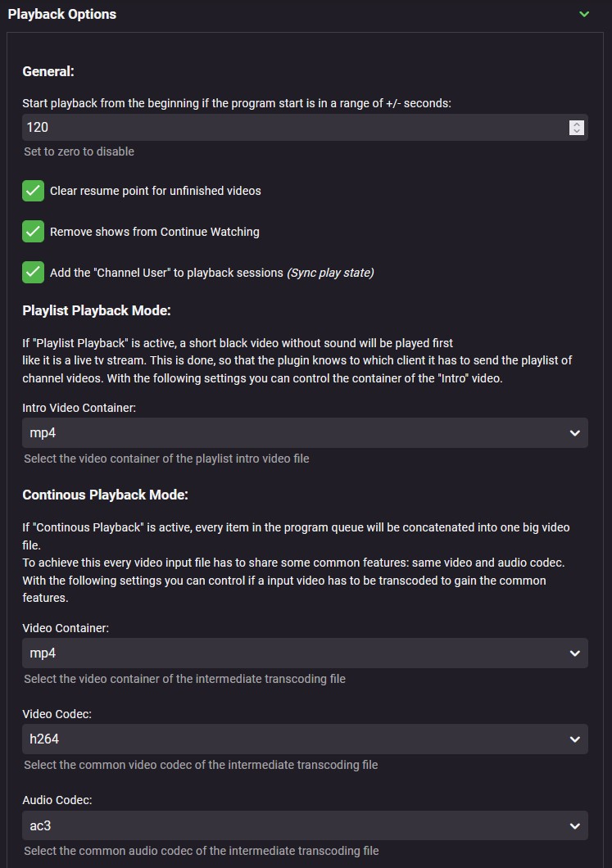Decrease seconds with the stepper down arrow
Viewport: 612px width, 868px height.
(x=576, y=131)
